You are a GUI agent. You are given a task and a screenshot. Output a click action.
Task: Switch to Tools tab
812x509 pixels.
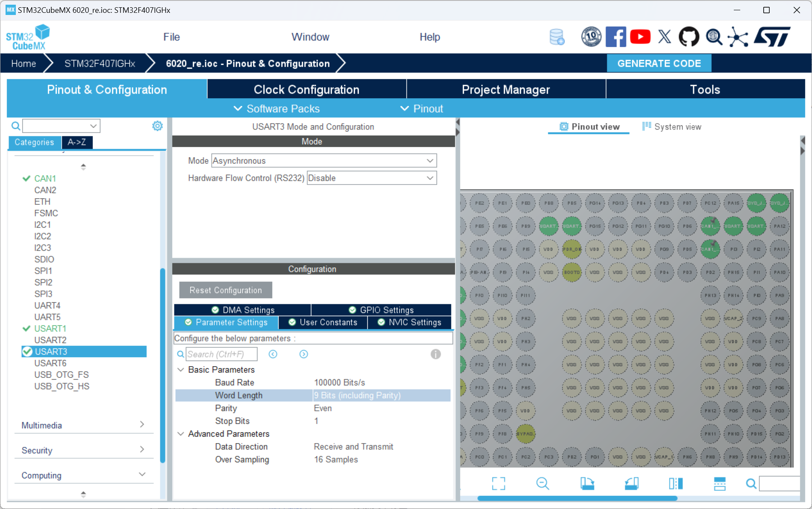coord(705,89)
